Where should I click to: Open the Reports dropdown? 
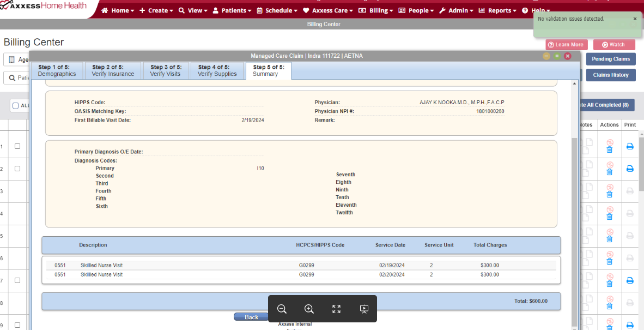(497, 10)
